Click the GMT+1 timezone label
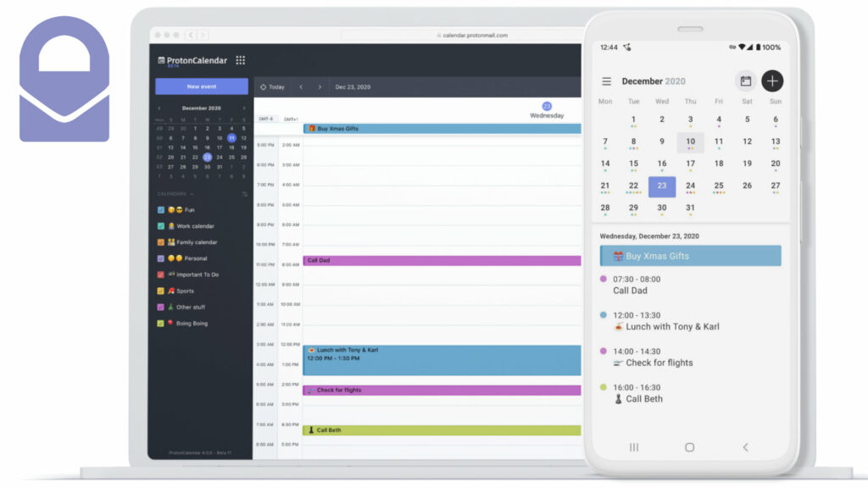The image size is (868, 488). click(291, 119)
